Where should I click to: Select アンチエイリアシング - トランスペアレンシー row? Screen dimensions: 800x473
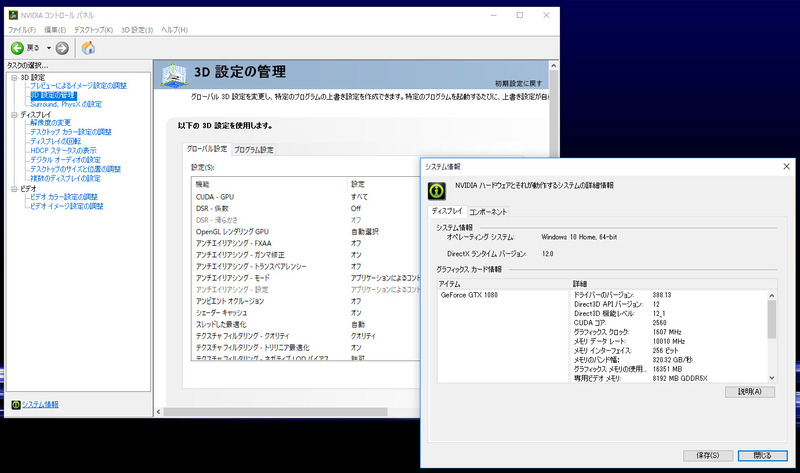(x=306, y=266)
